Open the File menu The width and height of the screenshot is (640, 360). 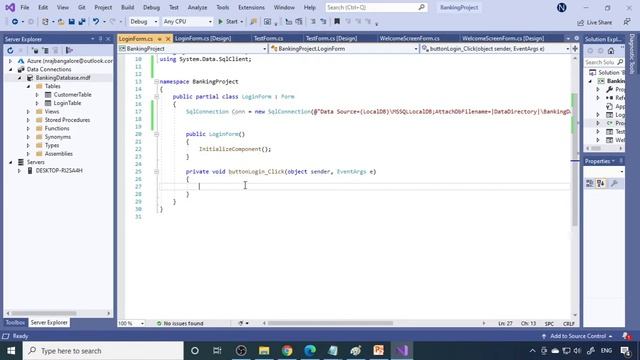point(24,7)
